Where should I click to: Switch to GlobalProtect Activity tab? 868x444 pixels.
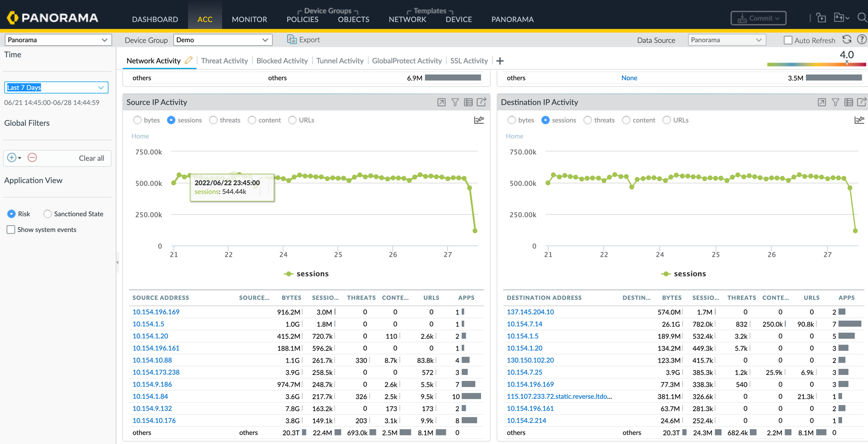[x=407, y=61]
